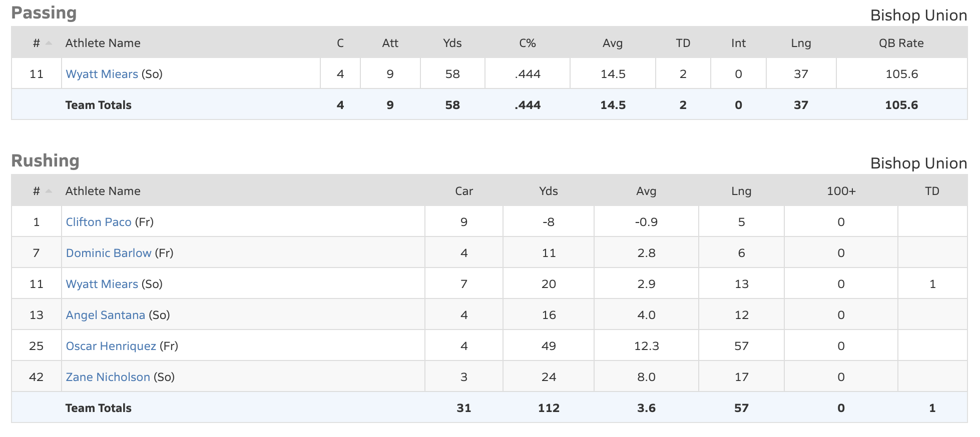Screen dimensions: 980x437
Task: Sort the Passing table by Int
Action: point(738,43)
